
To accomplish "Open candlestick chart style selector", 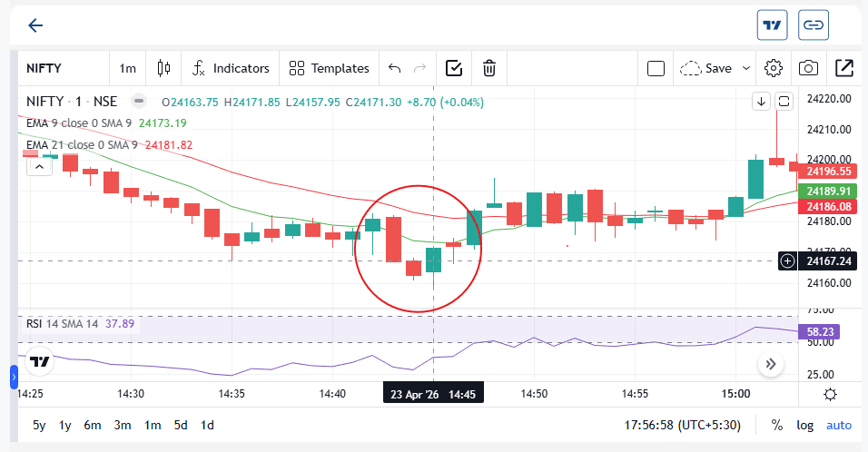I will 163,68.
